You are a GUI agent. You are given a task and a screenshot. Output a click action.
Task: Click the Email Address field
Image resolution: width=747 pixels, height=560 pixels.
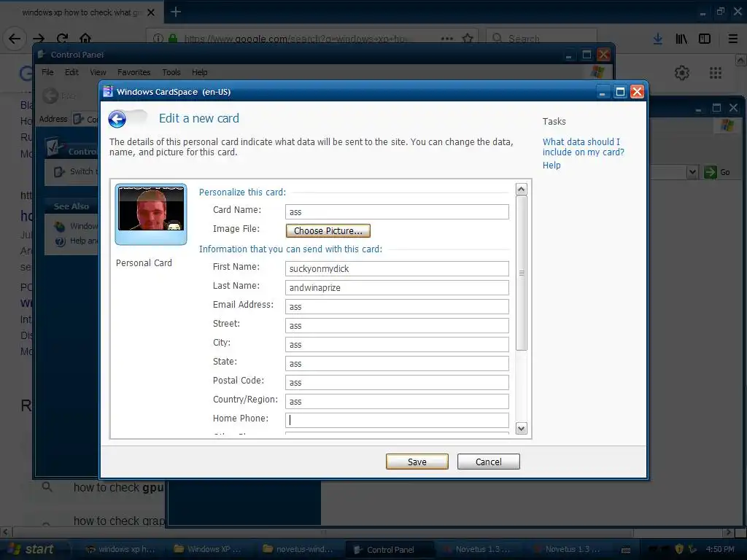397,307
